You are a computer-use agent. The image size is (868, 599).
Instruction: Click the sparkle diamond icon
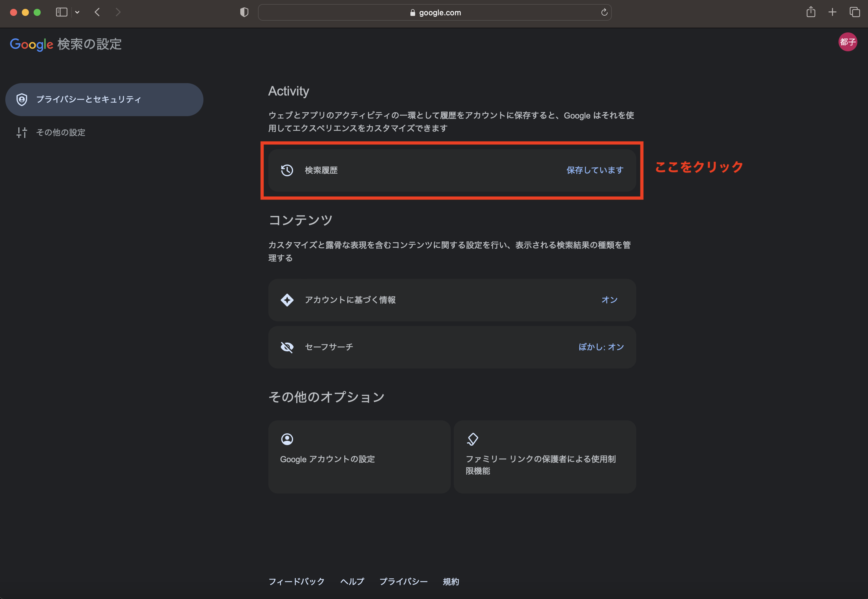pos(287,300)
